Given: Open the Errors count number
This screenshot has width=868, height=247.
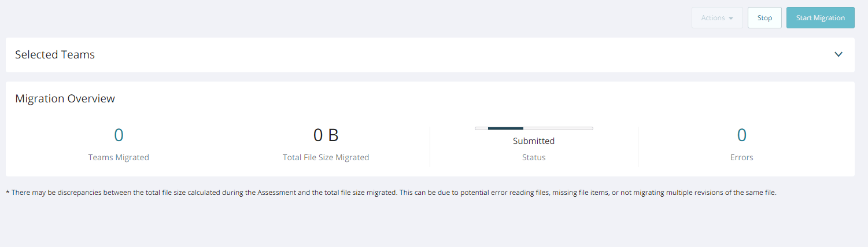Looking at the screenshot, I should [741, 135].
